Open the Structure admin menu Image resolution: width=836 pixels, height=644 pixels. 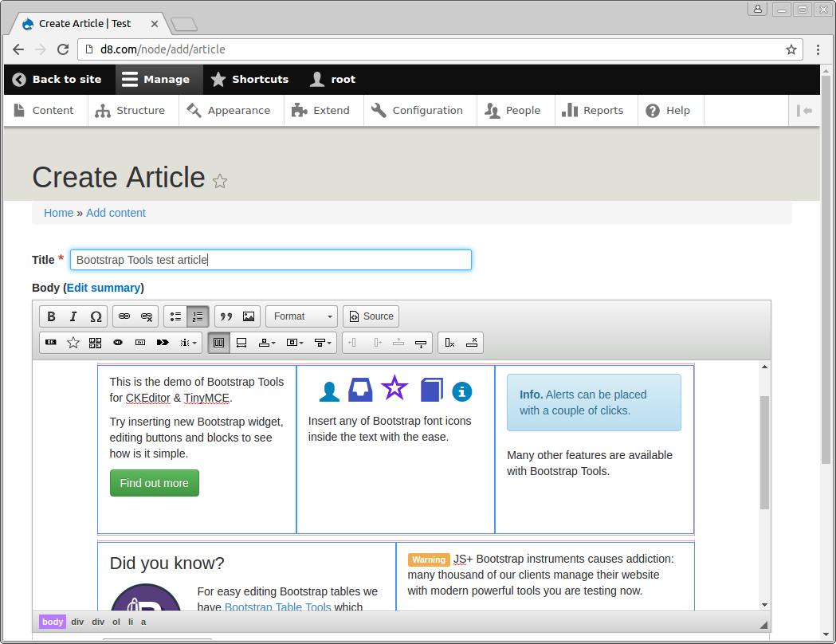point(130,111)
